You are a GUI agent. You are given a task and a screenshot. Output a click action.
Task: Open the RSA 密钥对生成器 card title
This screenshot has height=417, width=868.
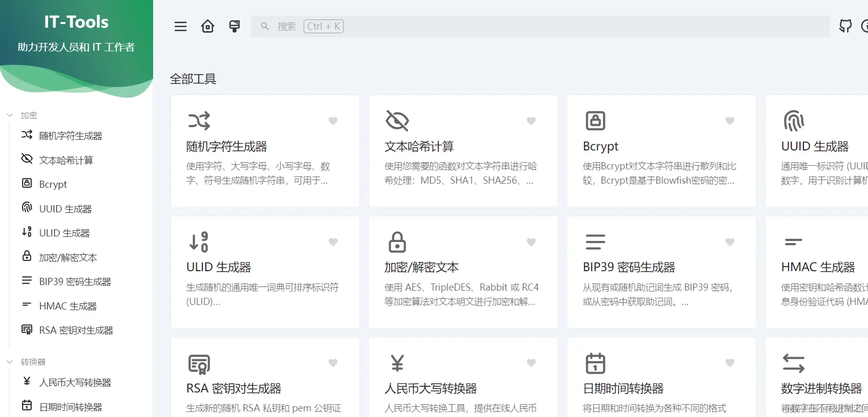[x=234, y=388]
